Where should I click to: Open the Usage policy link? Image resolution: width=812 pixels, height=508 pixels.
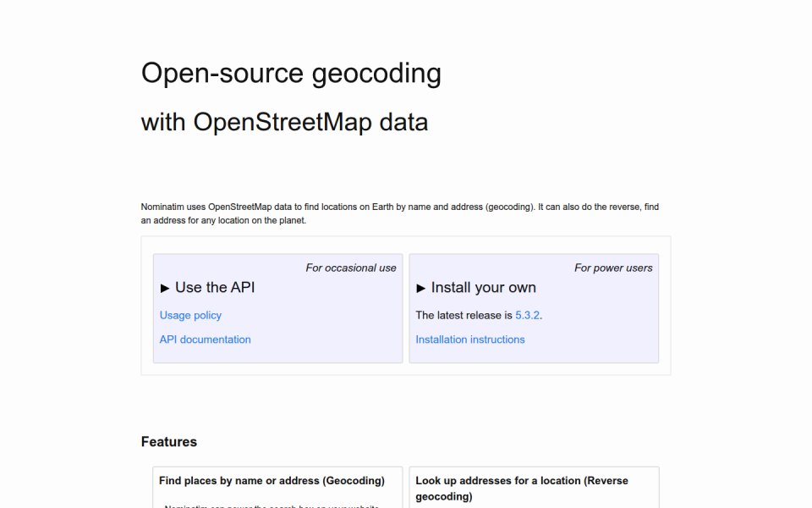(190, 315)
